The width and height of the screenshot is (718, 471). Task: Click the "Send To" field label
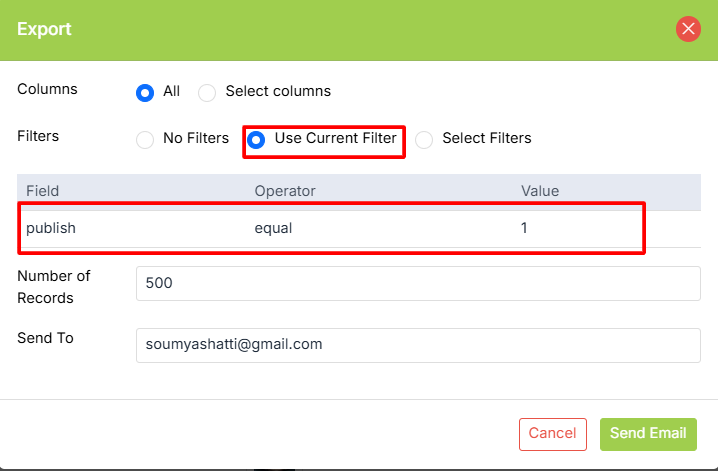point(46,338)
